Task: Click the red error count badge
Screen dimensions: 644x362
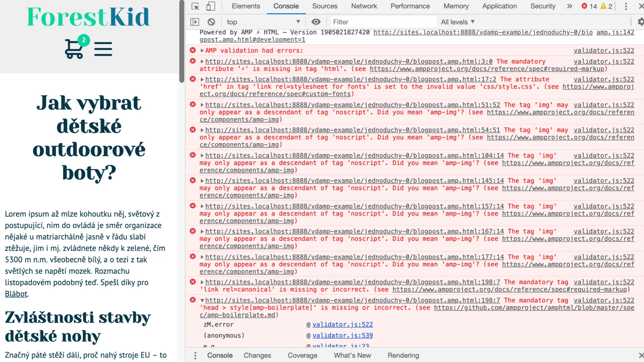Action: click(589, 6)
